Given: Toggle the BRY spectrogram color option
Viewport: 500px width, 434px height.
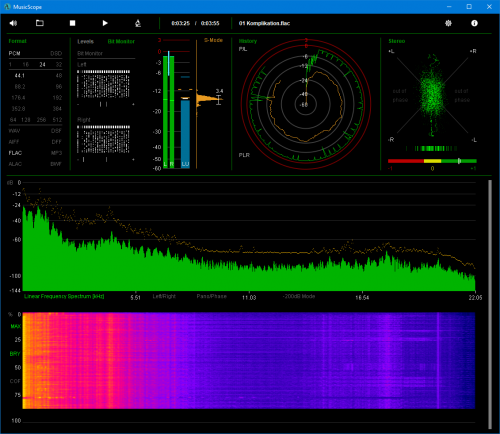Looking at the screenshot, I should click(x=15, y=354).
